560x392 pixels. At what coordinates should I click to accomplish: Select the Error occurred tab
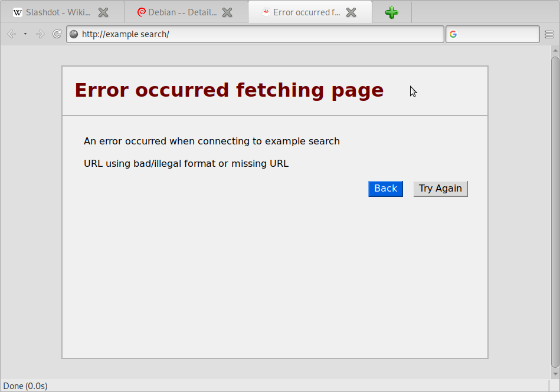tap(301, 12)
